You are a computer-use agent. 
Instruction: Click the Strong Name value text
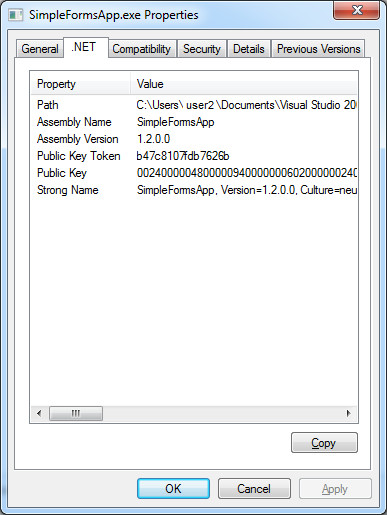point(247,190)
